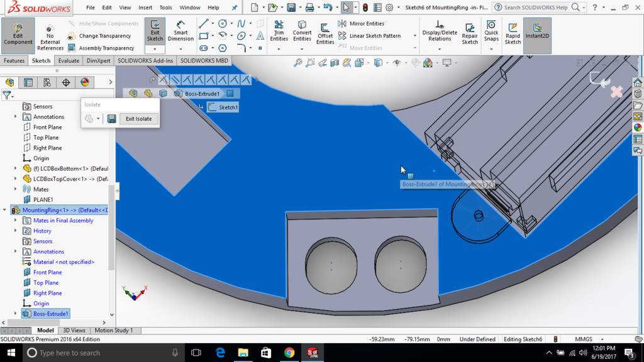Click the Rapid Sketch tool

tap(513, 34)
